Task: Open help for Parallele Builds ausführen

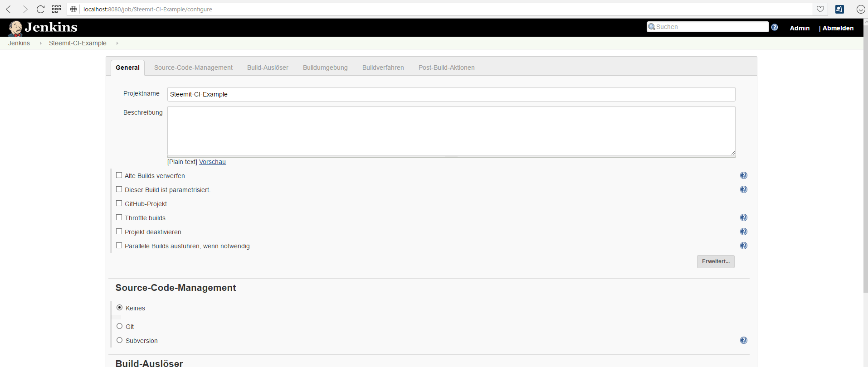Action: [744, 246]
